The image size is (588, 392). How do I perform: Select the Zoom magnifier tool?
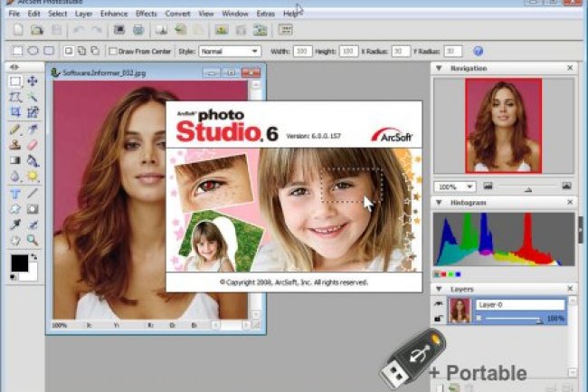pyautogui.click(x=33, y=240)
